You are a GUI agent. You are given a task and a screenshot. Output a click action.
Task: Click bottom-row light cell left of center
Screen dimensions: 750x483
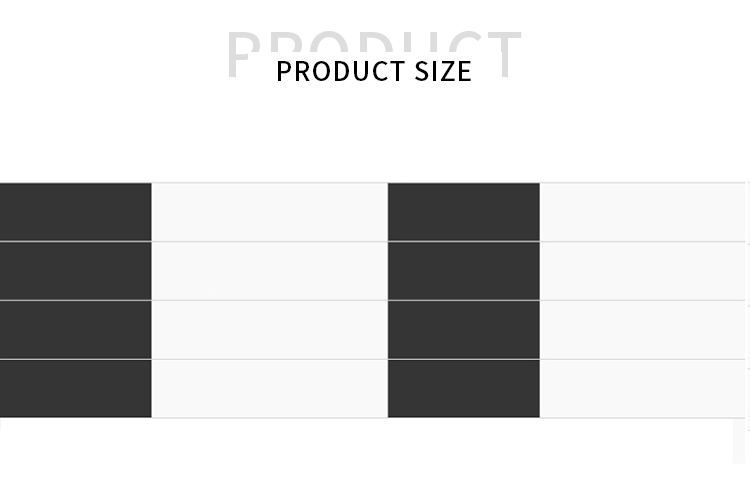click(x=269, y=389)
